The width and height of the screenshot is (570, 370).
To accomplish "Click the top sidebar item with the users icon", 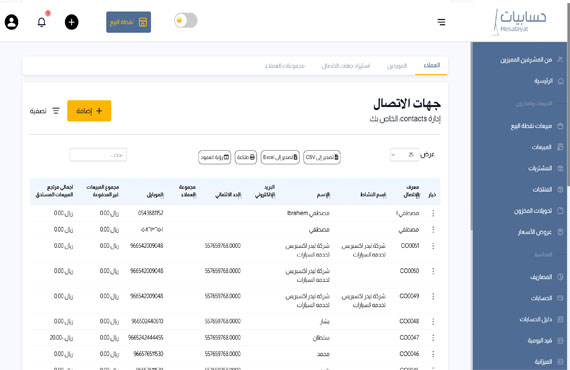I will (531, 60).
